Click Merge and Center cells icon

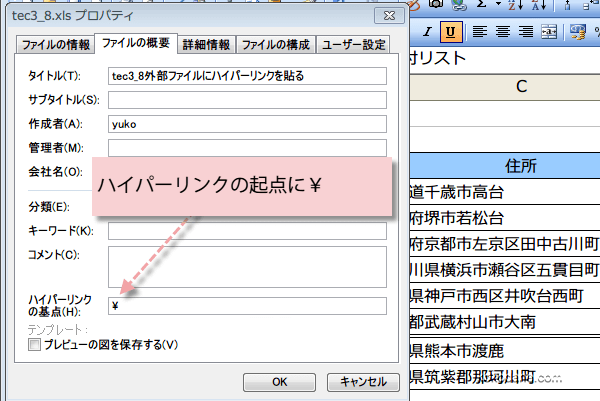point(549,32)
